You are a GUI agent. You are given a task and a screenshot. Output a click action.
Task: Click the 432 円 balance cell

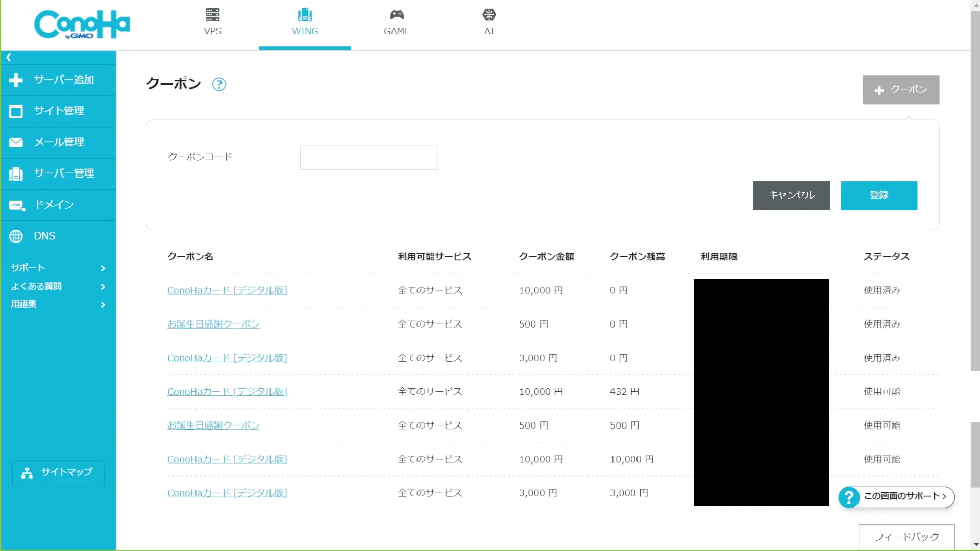(x=624, y=391)
